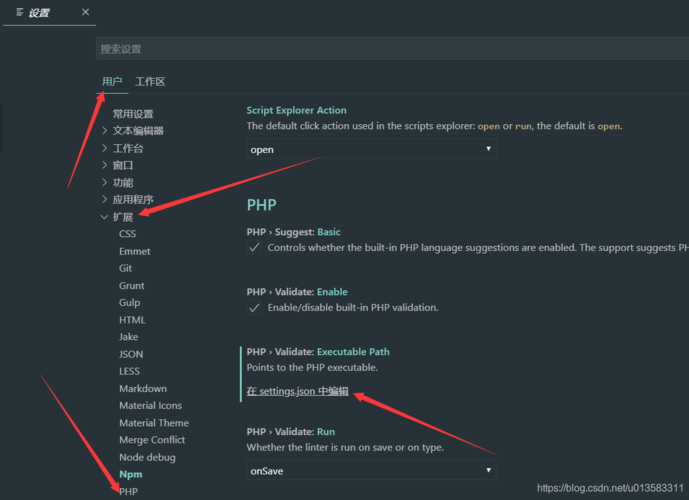Open HTML extension settings
This screenshot has width=689, height=500.
(132, 320)
